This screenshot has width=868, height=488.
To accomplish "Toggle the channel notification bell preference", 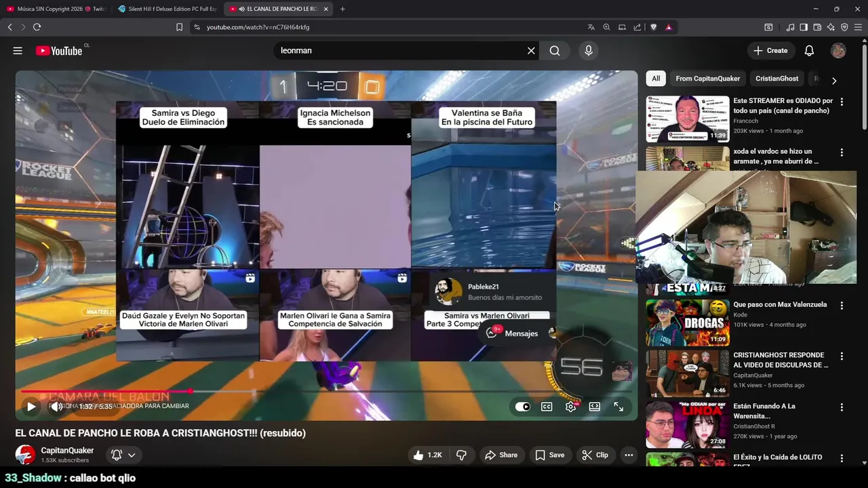I will 117,455.
